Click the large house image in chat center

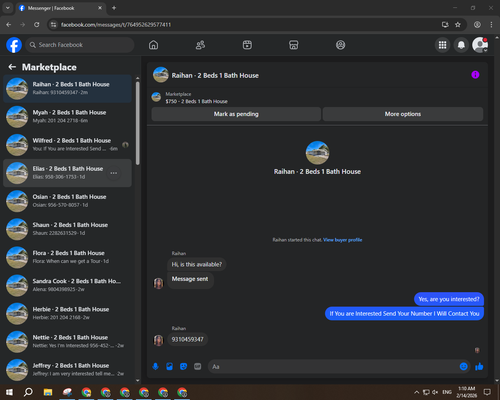click(317, 153)
